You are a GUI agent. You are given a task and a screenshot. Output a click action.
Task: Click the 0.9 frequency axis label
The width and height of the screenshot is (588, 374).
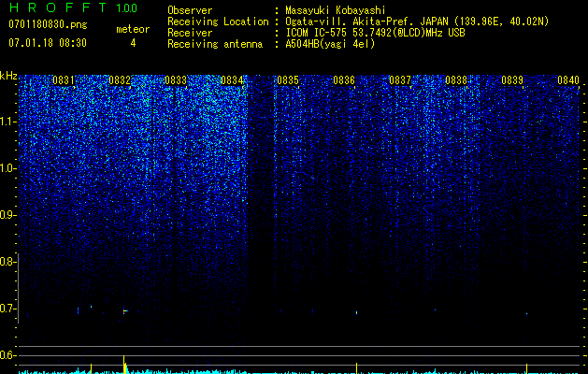pos(7,215)
